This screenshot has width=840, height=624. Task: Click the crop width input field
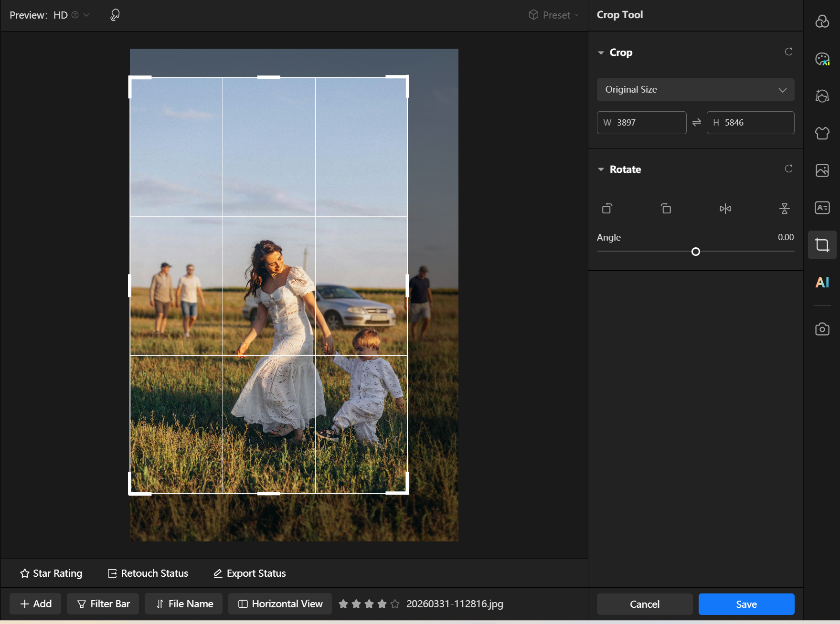point(641,123)
